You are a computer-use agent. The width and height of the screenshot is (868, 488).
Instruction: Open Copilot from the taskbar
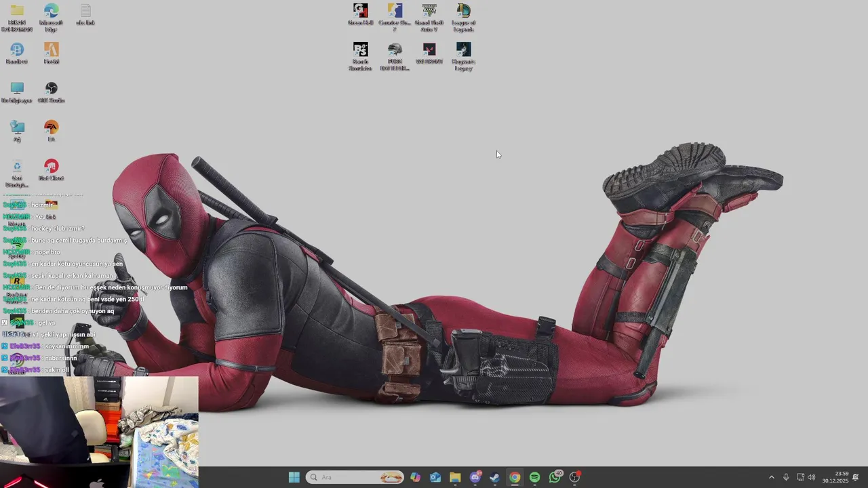pos(415,477)
